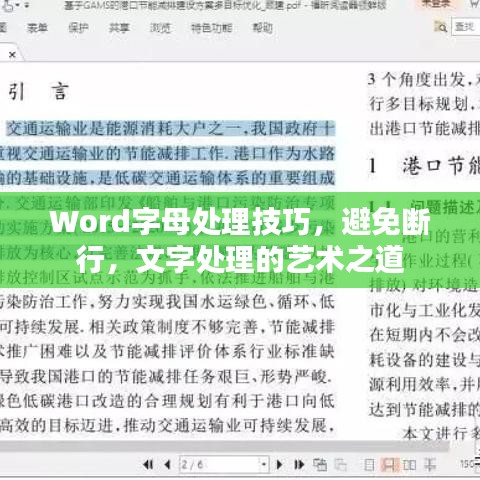Viewport: 480px width, 480px height.
Task: Switch to facing pages view mode
Action: coord(410,464)
